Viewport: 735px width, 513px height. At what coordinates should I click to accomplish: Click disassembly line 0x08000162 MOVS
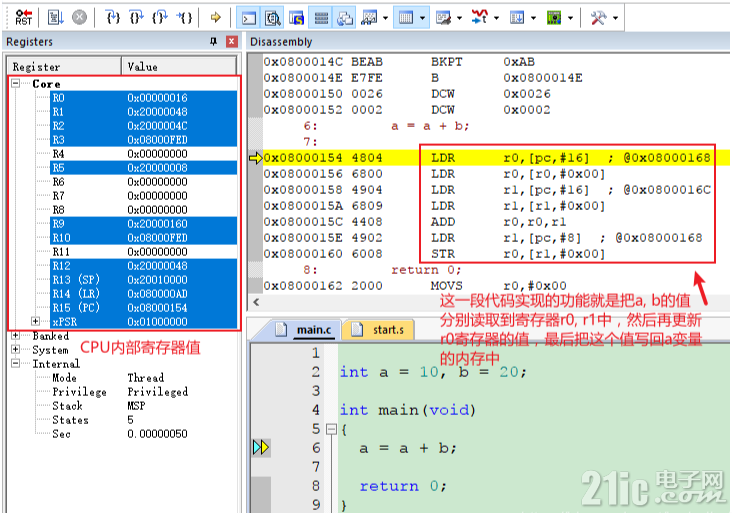pyautogui.click(x=415, y=286)
